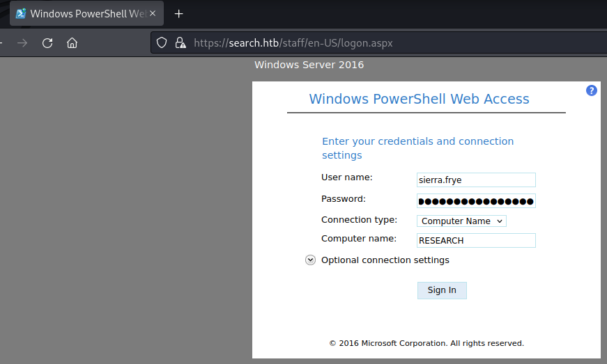Click the 'Computer name:' label
The image size is (607, 364).
pos(359,239)
